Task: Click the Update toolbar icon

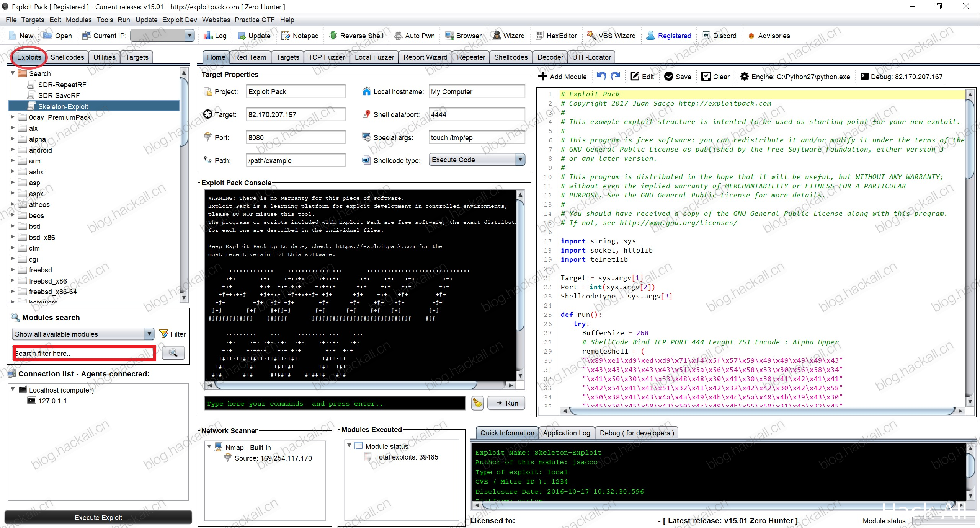Action: (x=242, y=36)
